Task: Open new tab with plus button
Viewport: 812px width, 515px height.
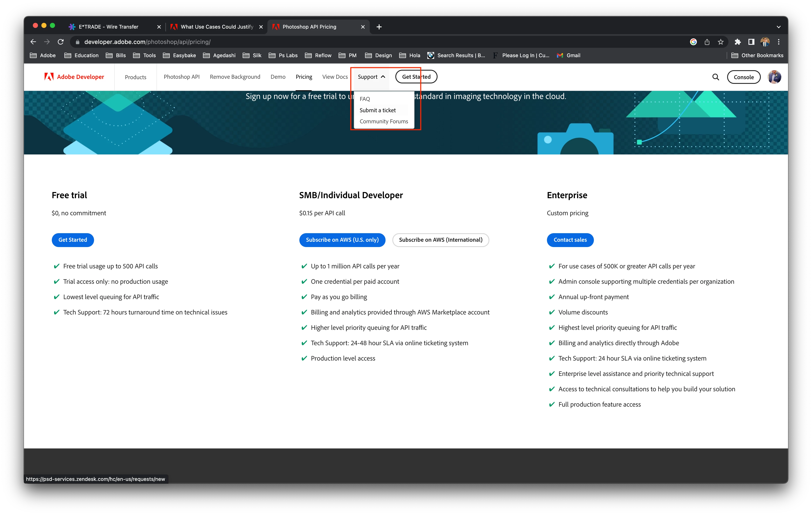Action: click(x=379, y=27)
